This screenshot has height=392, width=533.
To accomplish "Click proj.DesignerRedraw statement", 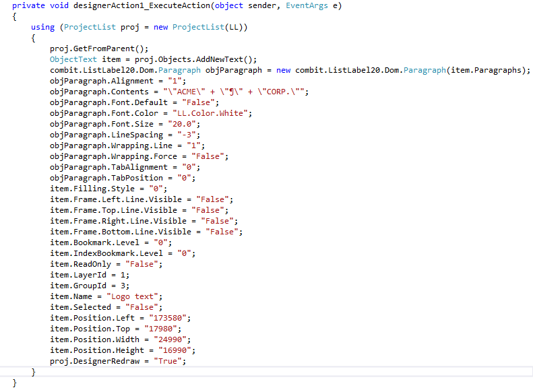I will click(118, 361).
